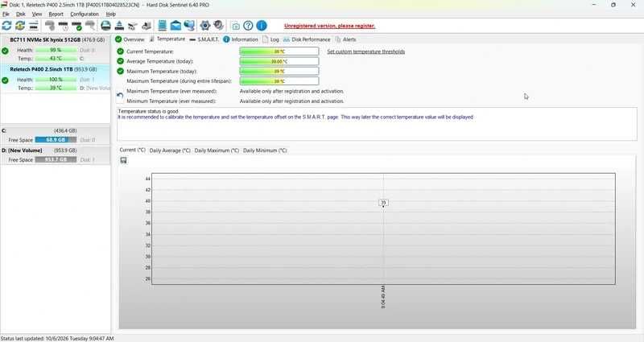Image resolution: width=644 pixels, height=342 pixels.
Task: Click green check icon next to Current Temperature
Action: pos(120,52)
